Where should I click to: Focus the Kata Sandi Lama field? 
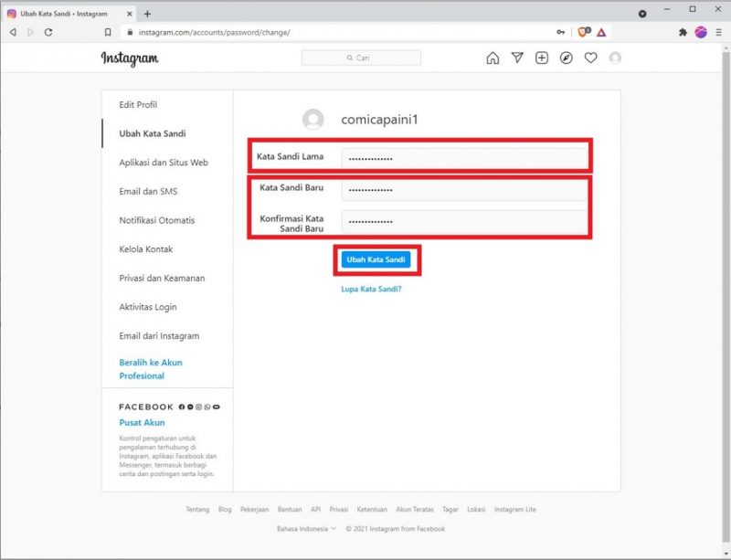pyautogui.click(x=464, y=158)
